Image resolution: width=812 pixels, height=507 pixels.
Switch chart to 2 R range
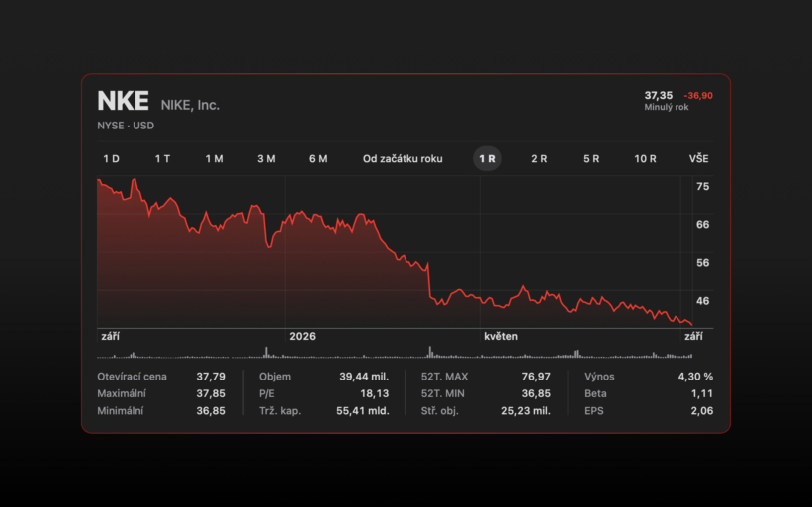[x=539, y=159]
